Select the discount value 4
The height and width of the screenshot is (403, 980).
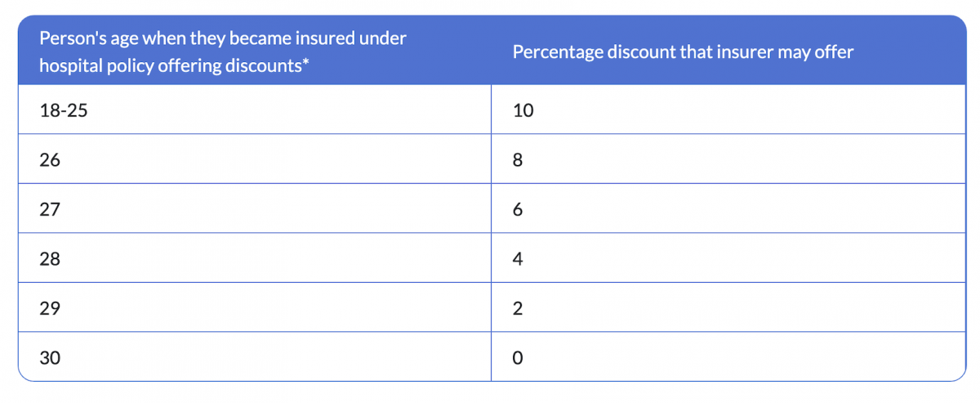click(x=518, y=259)
